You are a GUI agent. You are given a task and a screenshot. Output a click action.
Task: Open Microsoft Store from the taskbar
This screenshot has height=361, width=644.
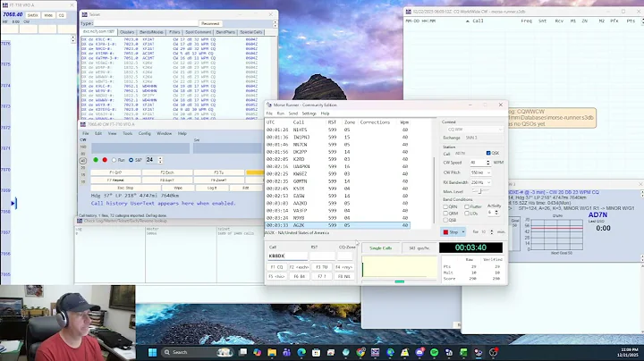[x=316, y=352]
